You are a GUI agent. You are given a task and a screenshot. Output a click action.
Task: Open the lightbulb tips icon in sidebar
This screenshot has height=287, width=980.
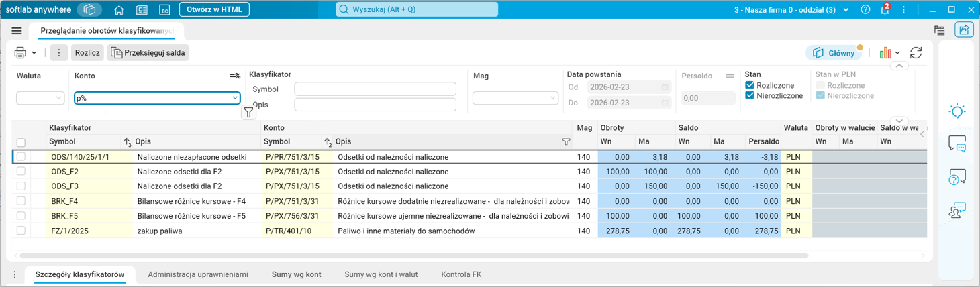point(957,111)
